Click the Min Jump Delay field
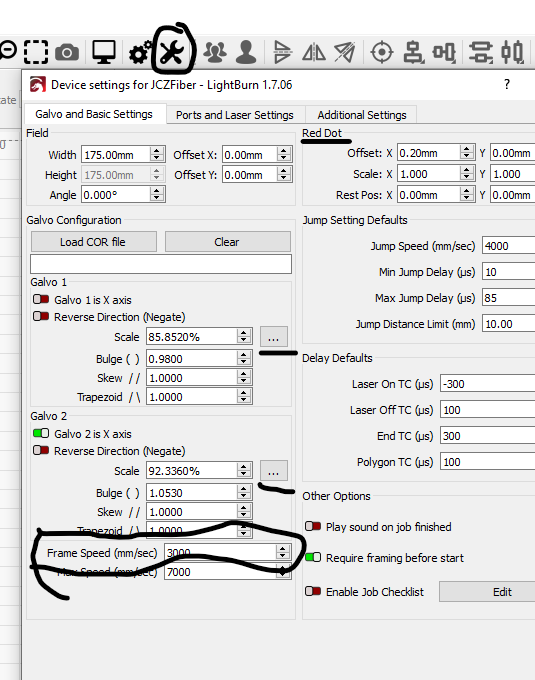The image size is (535, 680). click(509, 272)
